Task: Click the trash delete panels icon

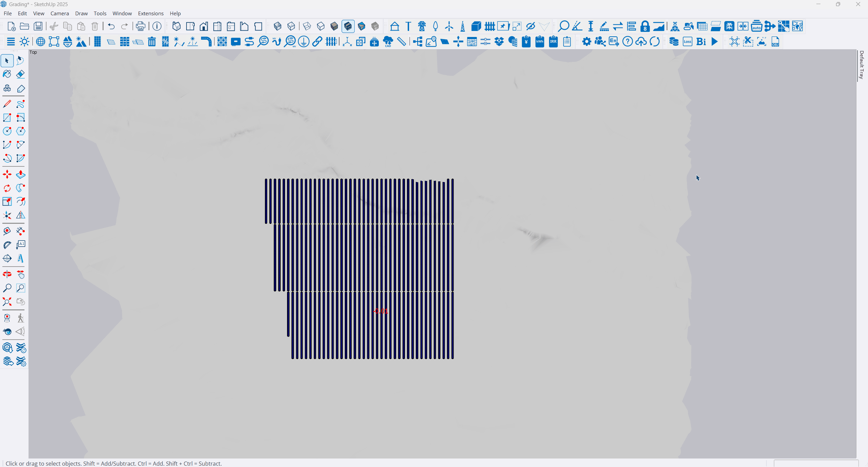Action: coord(152,42)
